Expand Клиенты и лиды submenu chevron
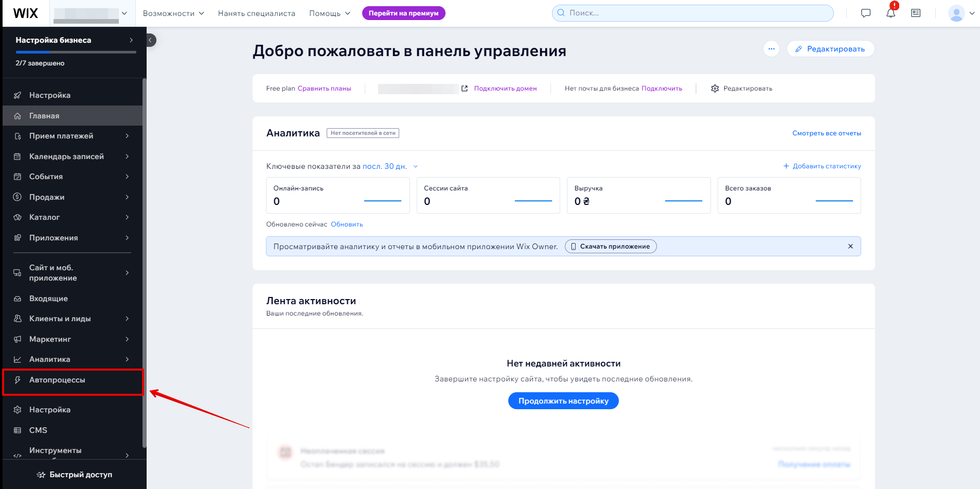This screenshot has width=980, height=489. [127, 319]
